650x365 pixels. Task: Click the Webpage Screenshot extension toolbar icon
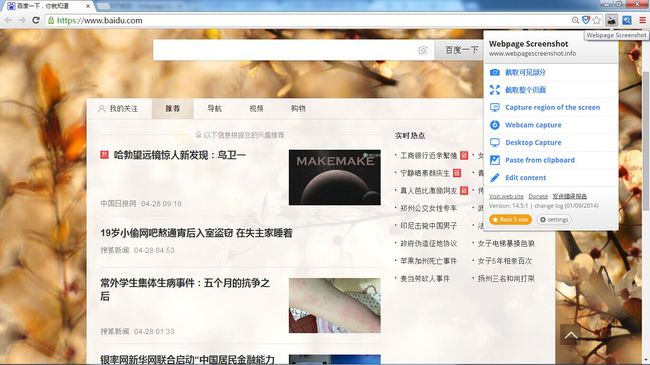611,20
